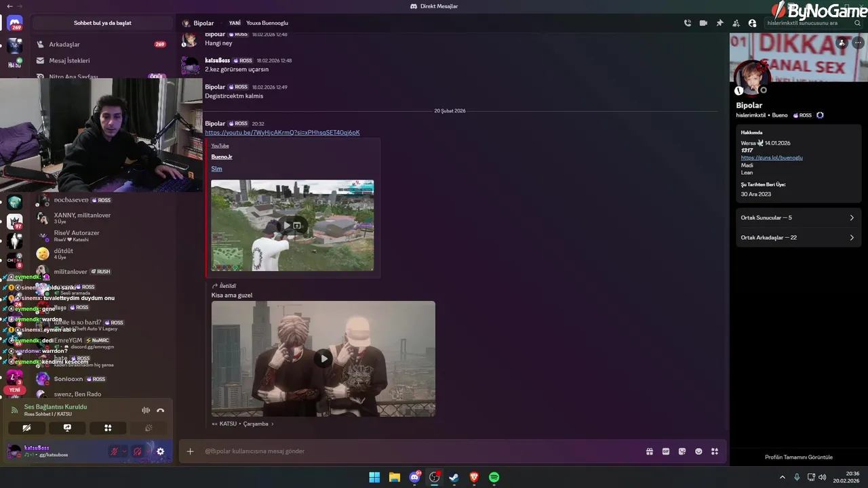Undeafen headphones toggle
Viewport: 868px width, 488px height.
(137, 451)
